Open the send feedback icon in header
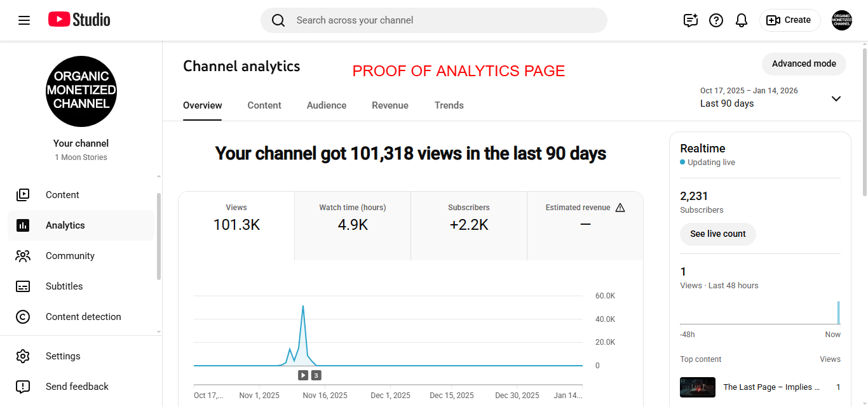The image size is (868, 407). 690,20
